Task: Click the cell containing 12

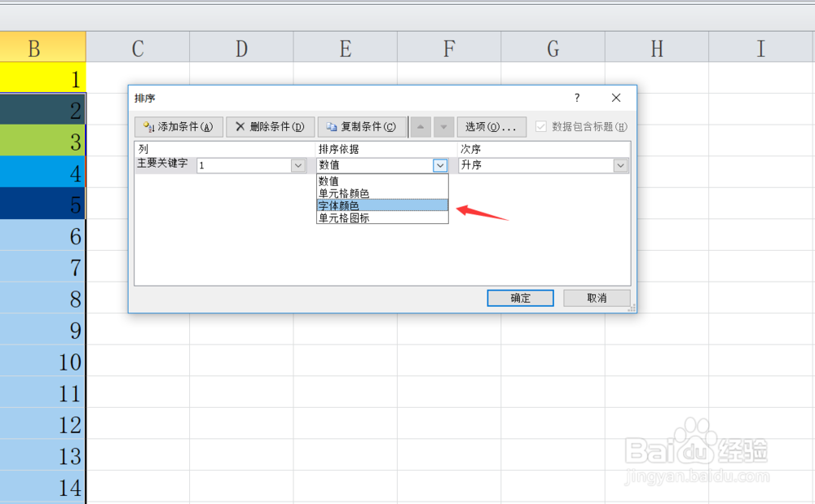Action: point(42,423)
